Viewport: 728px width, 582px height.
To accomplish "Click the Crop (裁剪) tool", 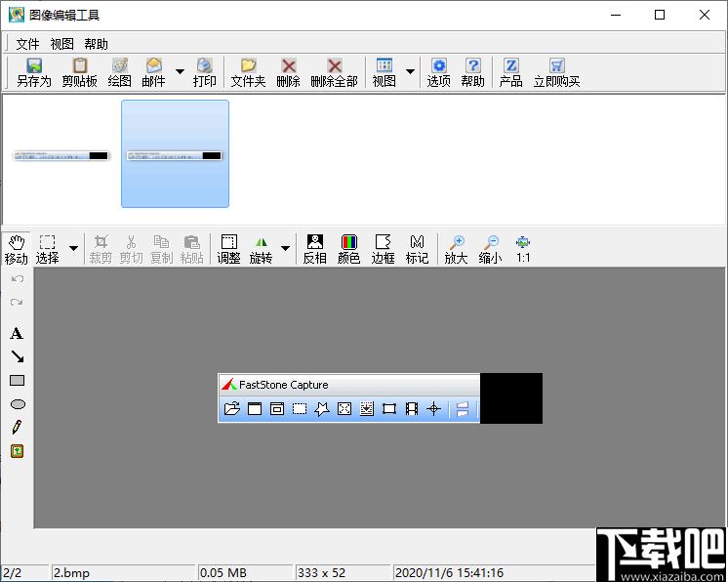I will click(101, 250).
